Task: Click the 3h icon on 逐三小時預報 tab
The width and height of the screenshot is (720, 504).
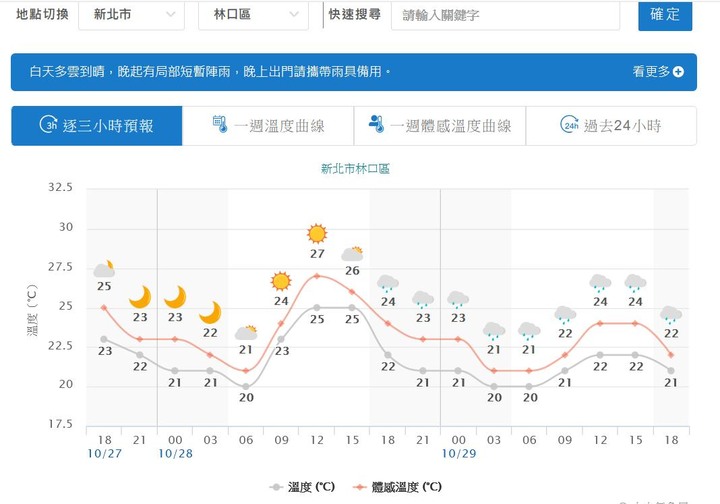Action: point(49,126)
